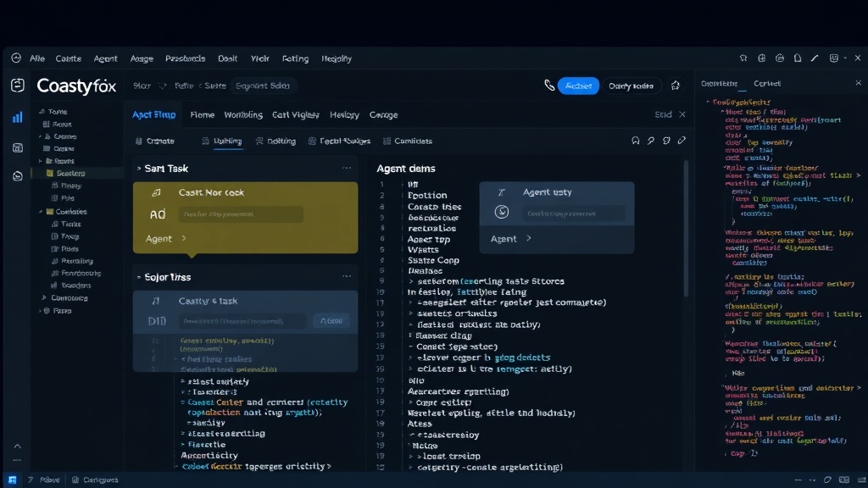Open the Agent menu in menu bar
Viewport: 868px width, 488px height.
point(105,58)
